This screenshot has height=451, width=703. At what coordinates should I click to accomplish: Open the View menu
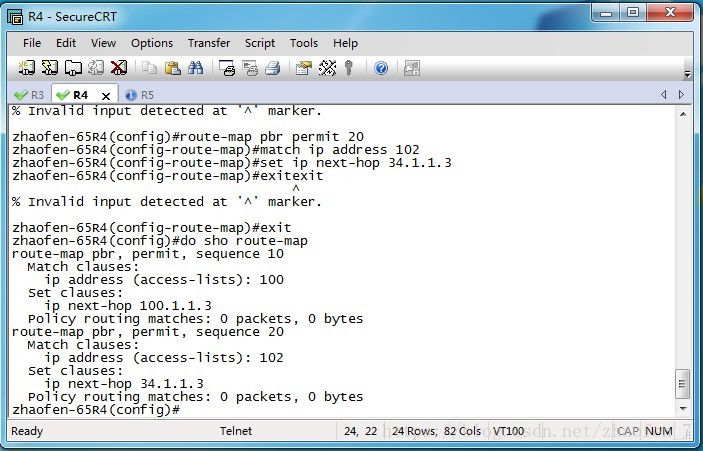pos(103,43)
